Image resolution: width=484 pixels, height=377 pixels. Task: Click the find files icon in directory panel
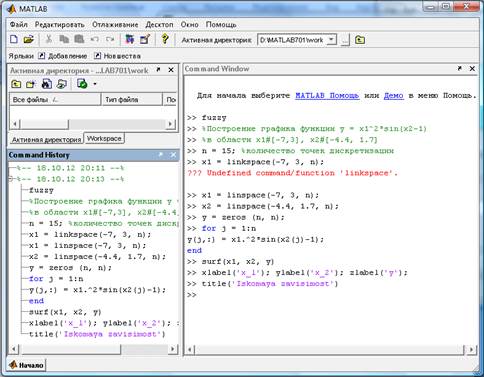pos(47,84)
